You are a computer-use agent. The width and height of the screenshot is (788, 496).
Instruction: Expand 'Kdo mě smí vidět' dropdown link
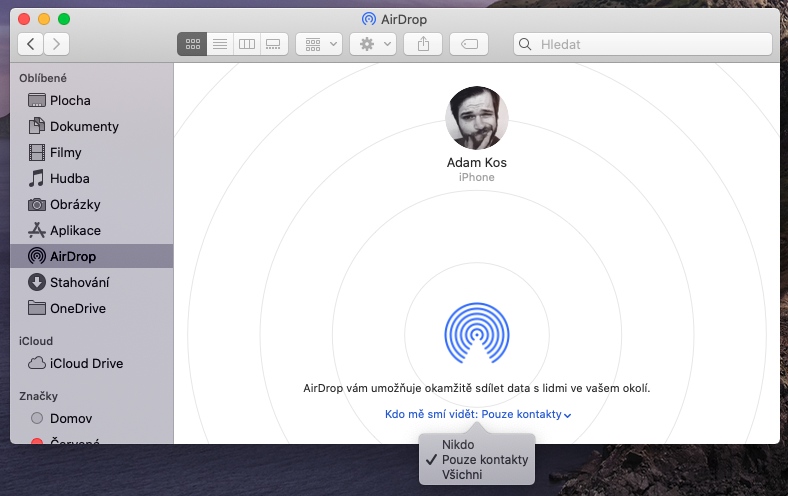click(x=478, y=414)
